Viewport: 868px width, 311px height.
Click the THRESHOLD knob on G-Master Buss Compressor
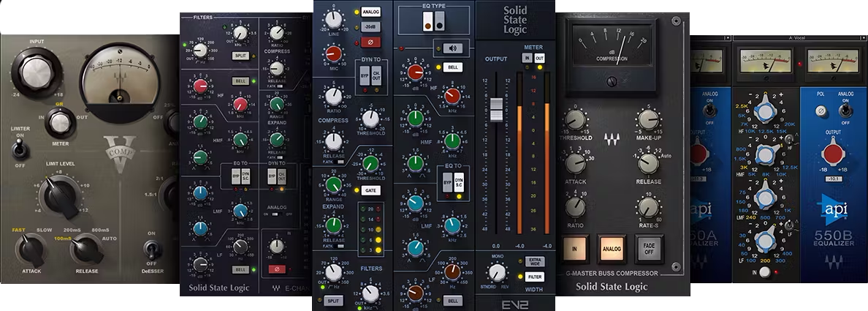coord(576,120)
